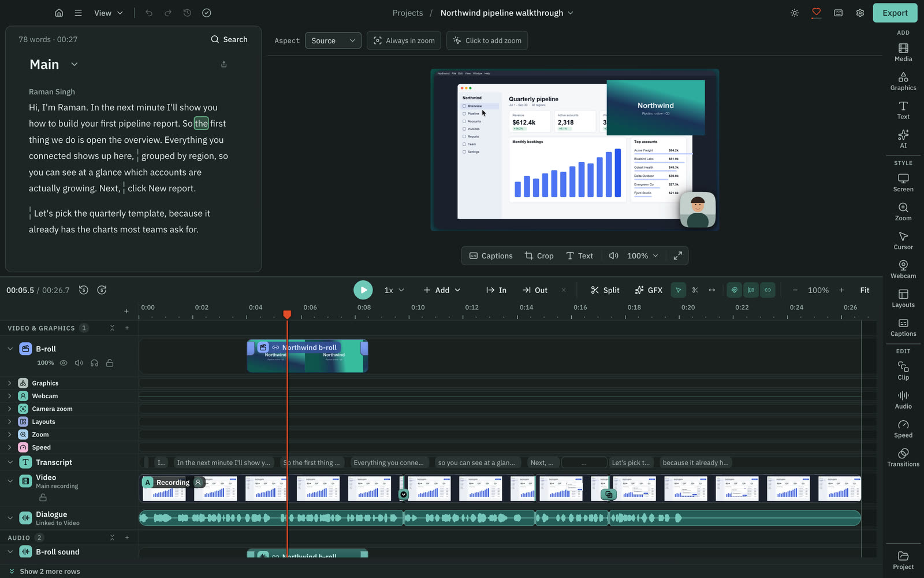
Task: Open the Graphics panel in sidebar
Action: 903,81
